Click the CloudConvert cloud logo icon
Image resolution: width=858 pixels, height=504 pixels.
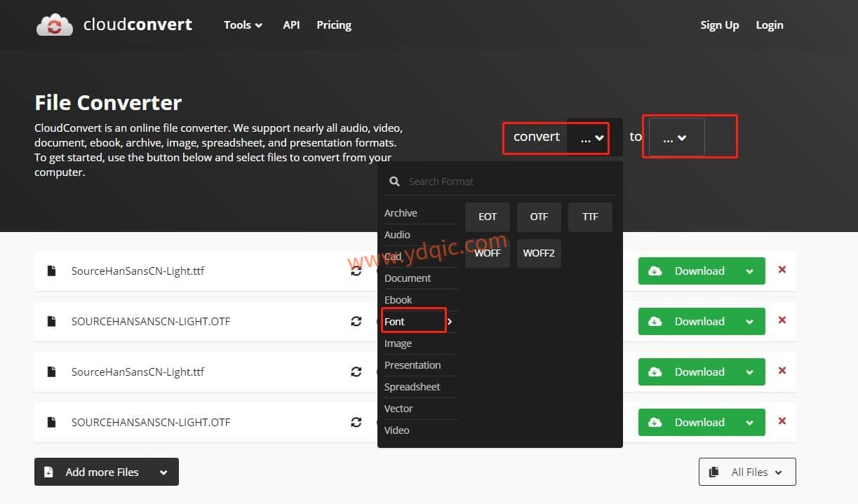55,25
